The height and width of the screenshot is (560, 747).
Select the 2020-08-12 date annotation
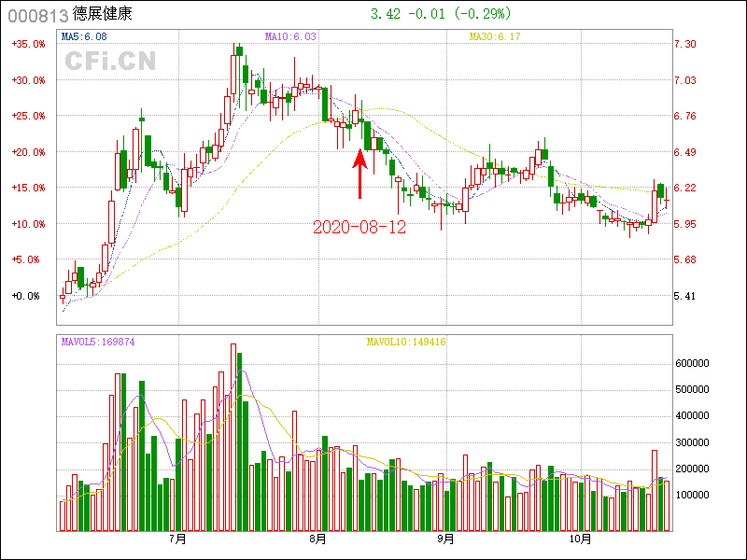[x=359, y=227]
